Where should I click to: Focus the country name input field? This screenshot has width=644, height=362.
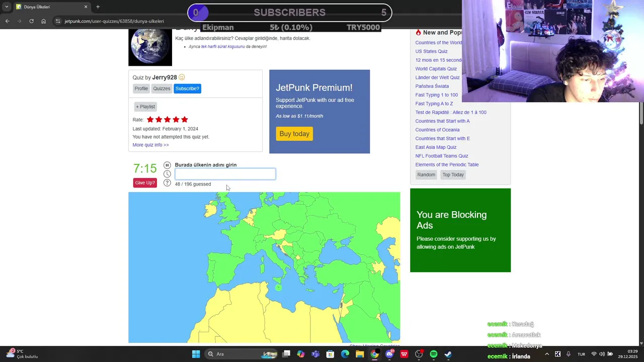click(225, 174)
